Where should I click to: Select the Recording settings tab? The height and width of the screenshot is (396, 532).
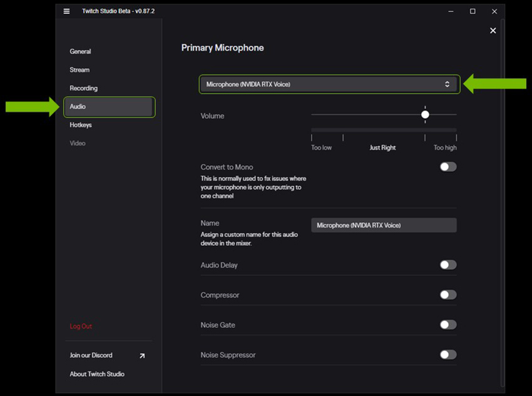[x=84, y=88]
